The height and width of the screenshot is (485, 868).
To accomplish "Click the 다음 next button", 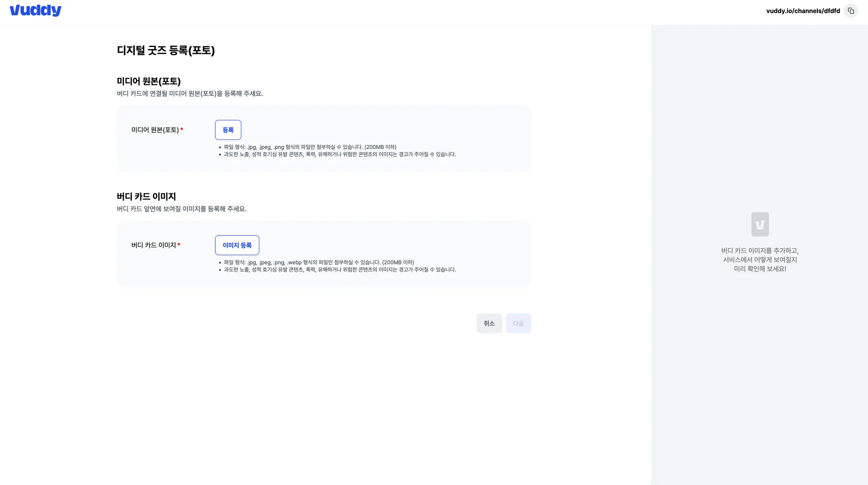I will point(518,323).
